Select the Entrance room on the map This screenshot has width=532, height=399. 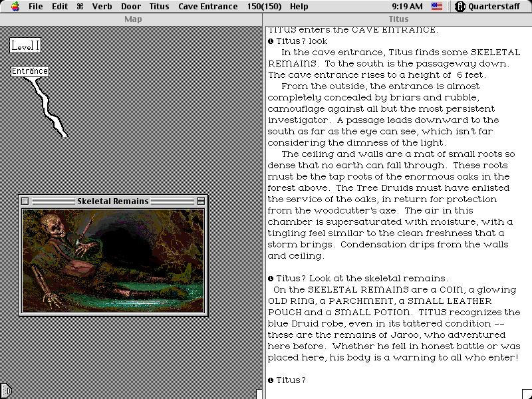(30, 71)
